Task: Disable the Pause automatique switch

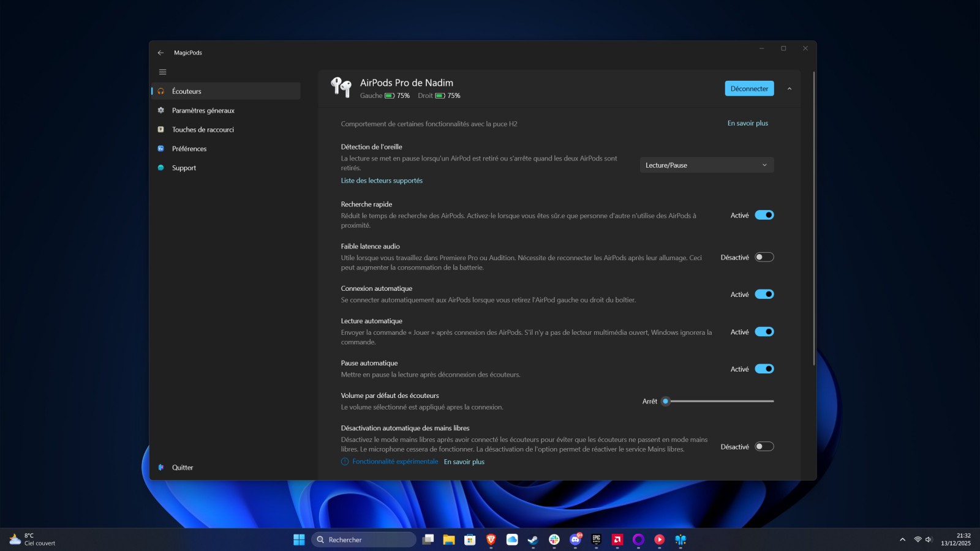Action: pyautogui.click(x=764, y=369)
